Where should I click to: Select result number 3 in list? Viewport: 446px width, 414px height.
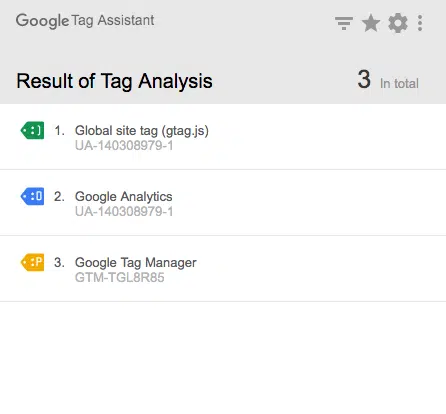click(59, 262)
